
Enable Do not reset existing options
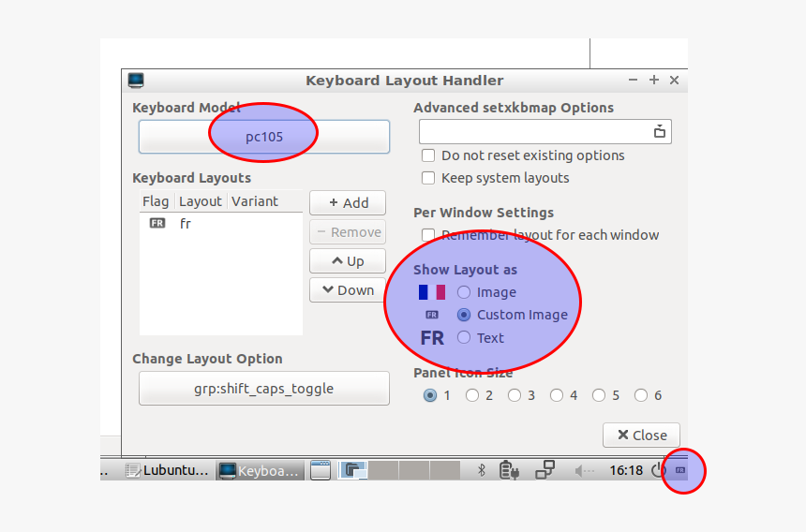coord(428,155)
